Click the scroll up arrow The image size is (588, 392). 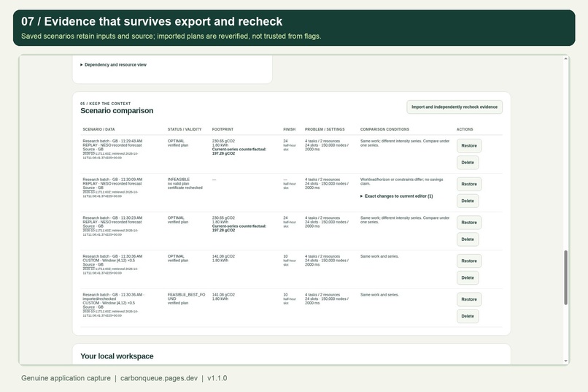click(565, 59)
